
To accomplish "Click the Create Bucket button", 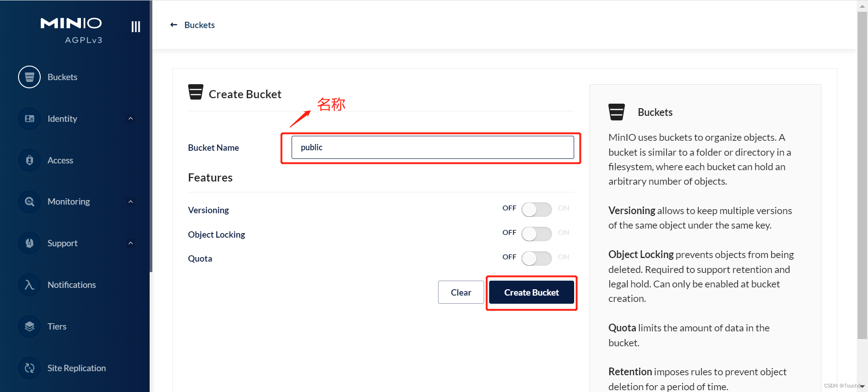I will coord(531,292).
